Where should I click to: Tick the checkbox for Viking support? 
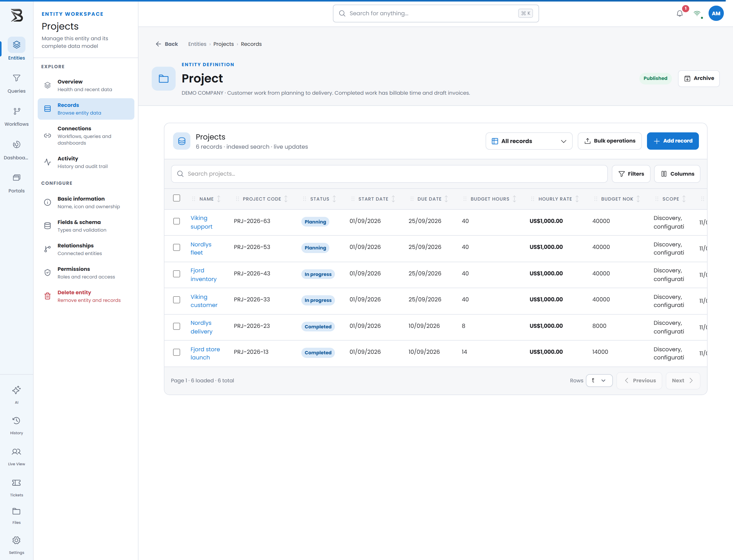177,221
